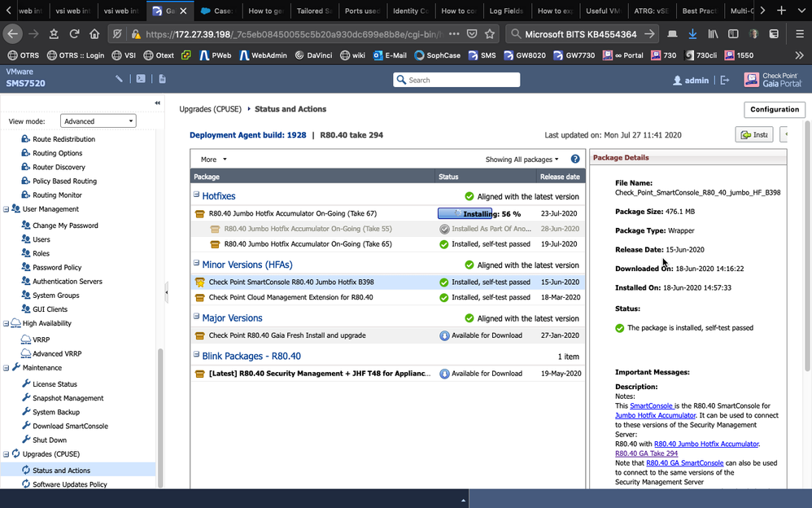The image size is (812, 508).
Task: Show more bookmarks overflow chevron
Action: (x=799, y=55)
